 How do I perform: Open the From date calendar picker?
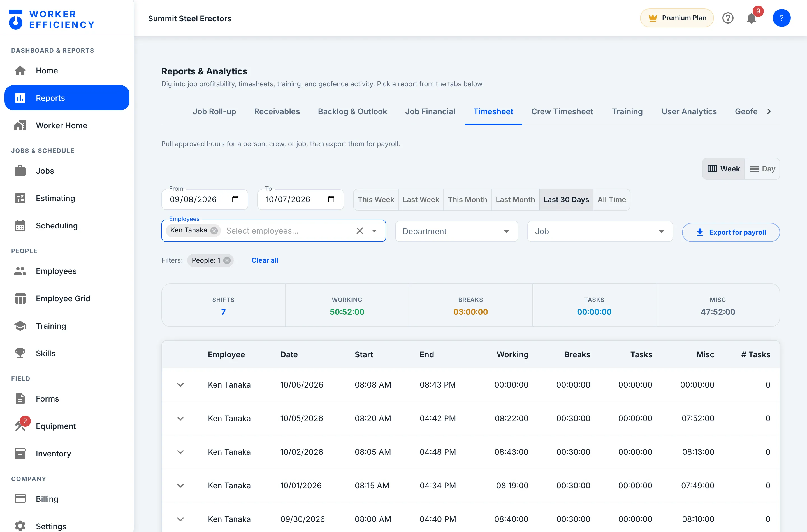tap(235, 199)
